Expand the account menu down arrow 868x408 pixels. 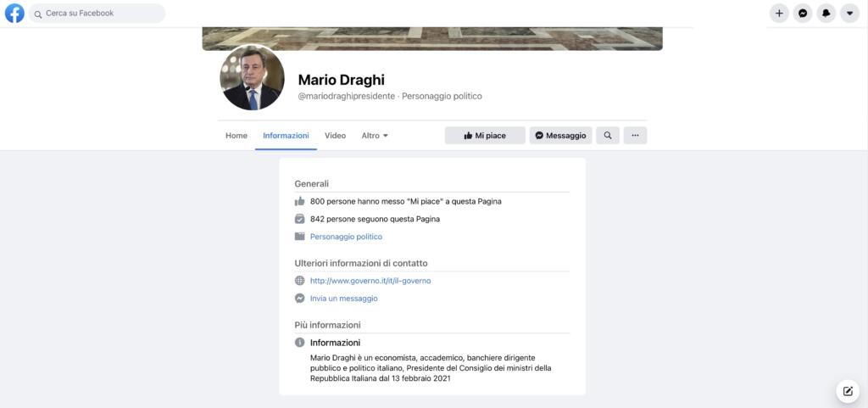pos(849,14)
